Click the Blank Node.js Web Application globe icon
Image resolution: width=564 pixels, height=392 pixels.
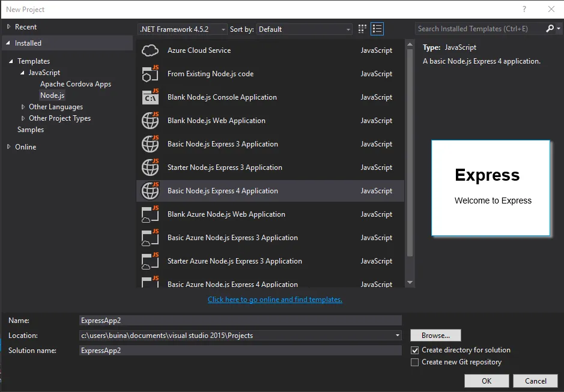click(150, 121)
